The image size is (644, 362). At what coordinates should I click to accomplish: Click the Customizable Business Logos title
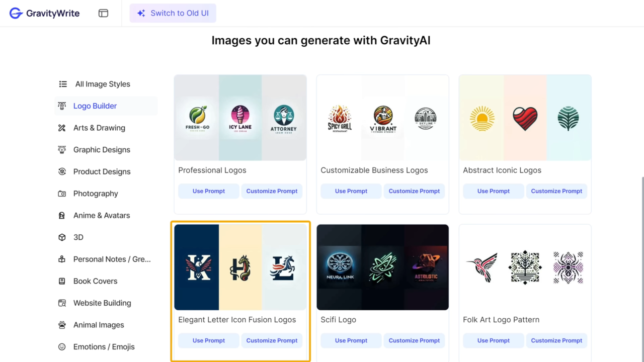(x=374, y=170)
